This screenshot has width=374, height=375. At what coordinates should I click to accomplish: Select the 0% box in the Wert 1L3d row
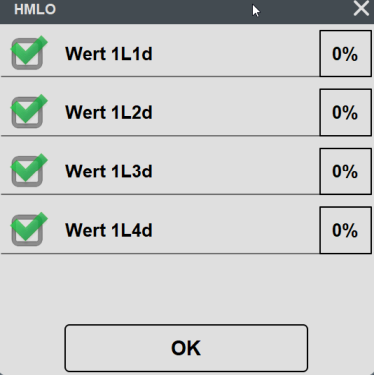click(345, 171)
